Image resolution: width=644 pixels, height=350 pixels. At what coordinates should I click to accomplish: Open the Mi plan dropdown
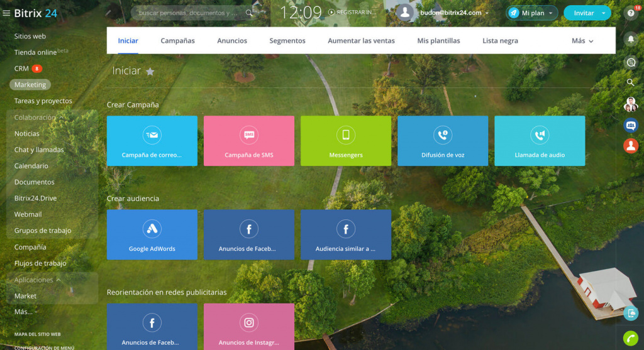point(532,13)
